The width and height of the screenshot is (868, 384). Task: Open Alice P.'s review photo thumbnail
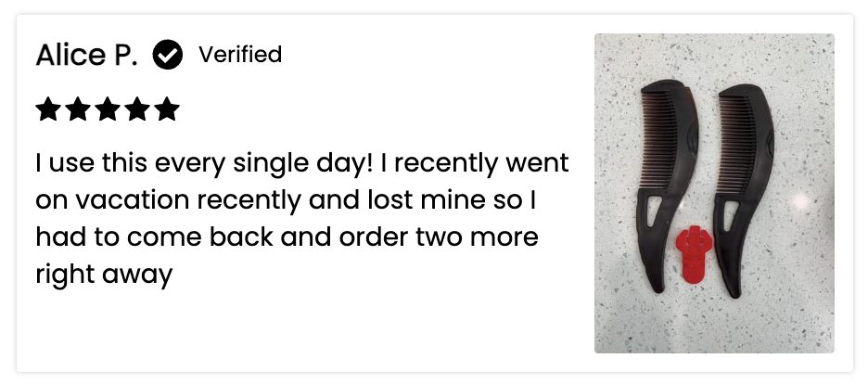click(x=714, y=193)
